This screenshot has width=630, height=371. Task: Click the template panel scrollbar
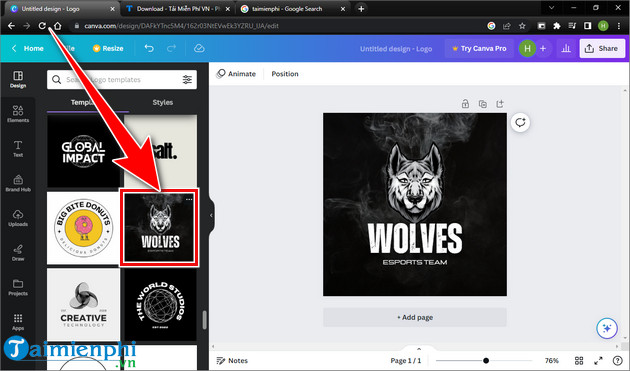click(205, 320)
